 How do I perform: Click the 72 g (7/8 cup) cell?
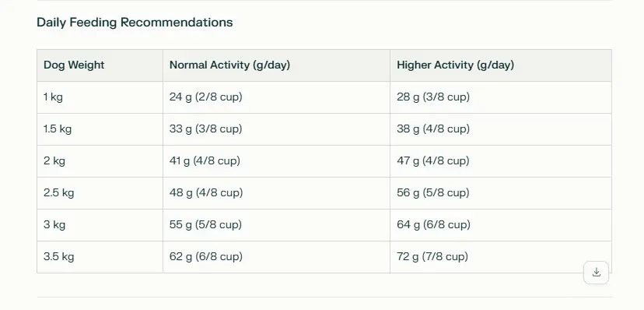(x=501, y=257)
